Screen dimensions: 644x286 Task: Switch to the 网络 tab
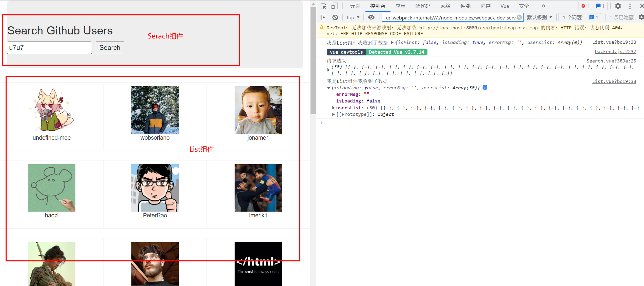tap(445, 6)
